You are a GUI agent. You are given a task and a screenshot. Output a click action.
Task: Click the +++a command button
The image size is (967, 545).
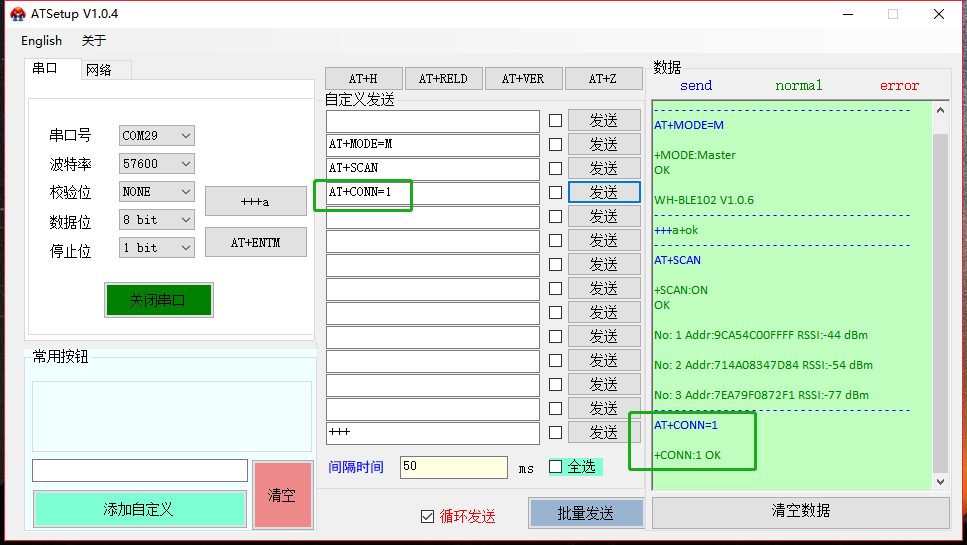pos(255,201)
